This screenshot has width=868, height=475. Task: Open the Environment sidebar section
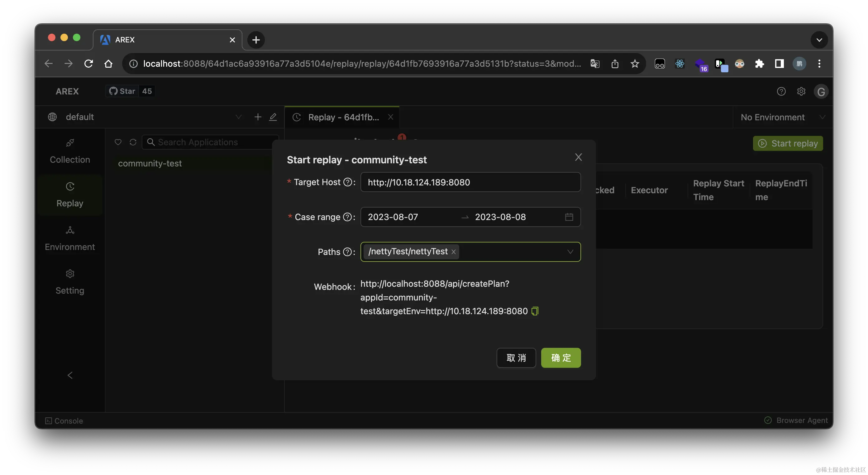point(70,239)
